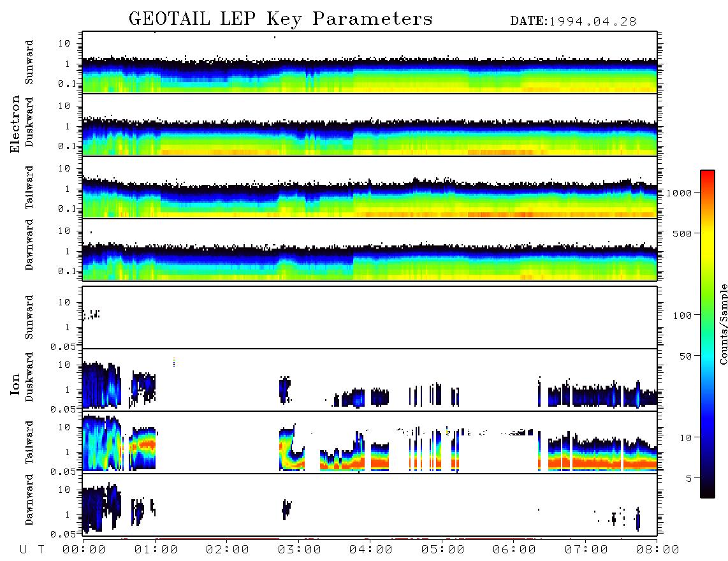Select the Electron 'Sunward' axis label
The height and width of the screenshot is (561, 728).
coord(29,62)
